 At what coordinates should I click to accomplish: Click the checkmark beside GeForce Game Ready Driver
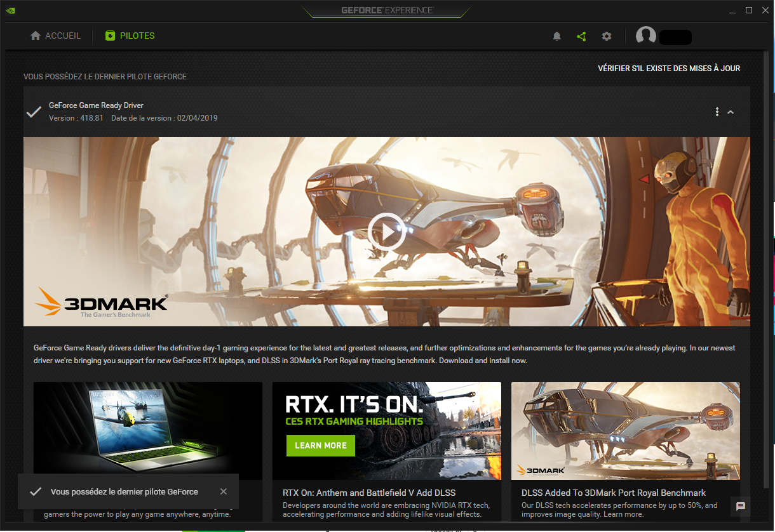34,112
